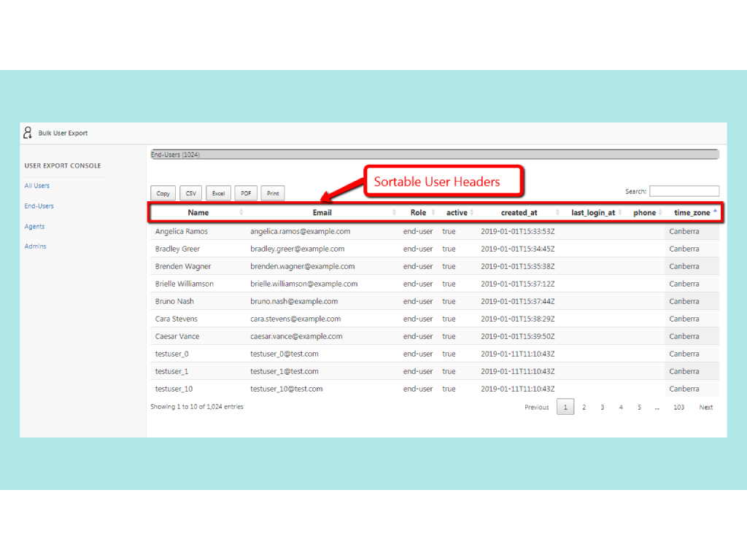Switch to the Admins list
The height and width of the screenshot is (560, 747).
tap(36, 246)
